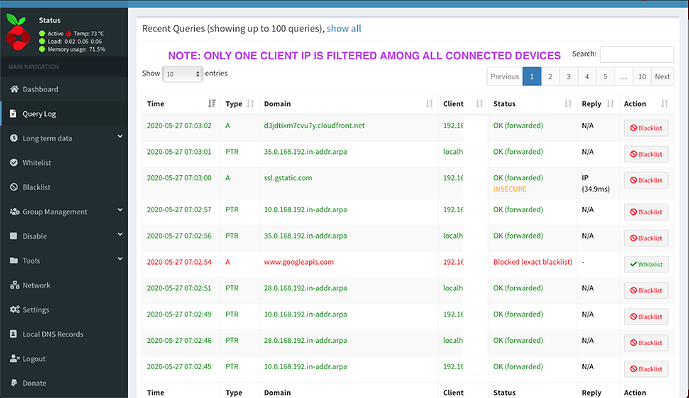Click the show all link

click(x=344, y=29)
